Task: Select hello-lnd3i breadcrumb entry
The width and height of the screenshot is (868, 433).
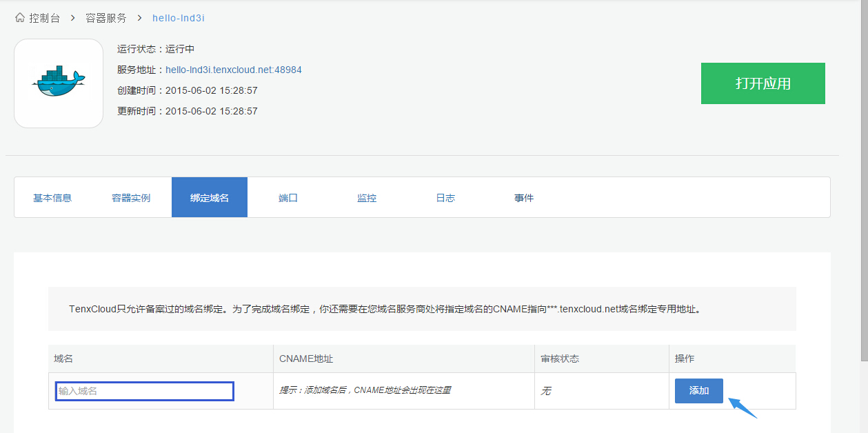Action: click(x=179, y=18)
